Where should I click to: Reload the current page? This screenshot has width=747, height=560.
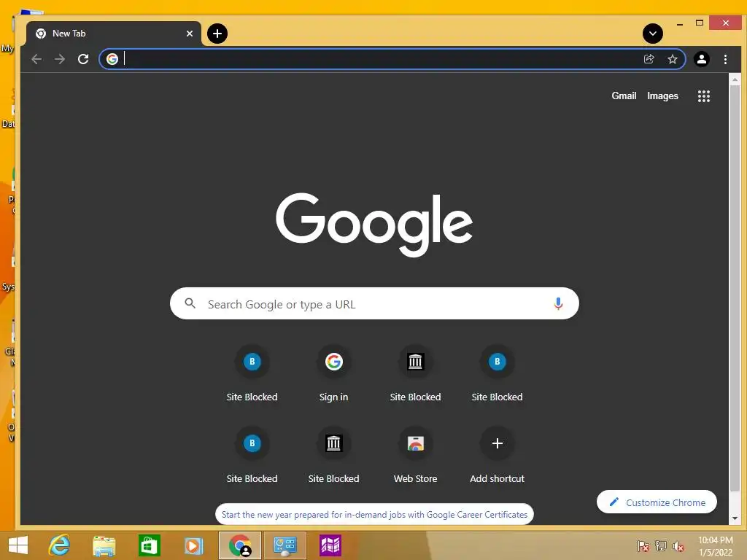pos(83,59)
